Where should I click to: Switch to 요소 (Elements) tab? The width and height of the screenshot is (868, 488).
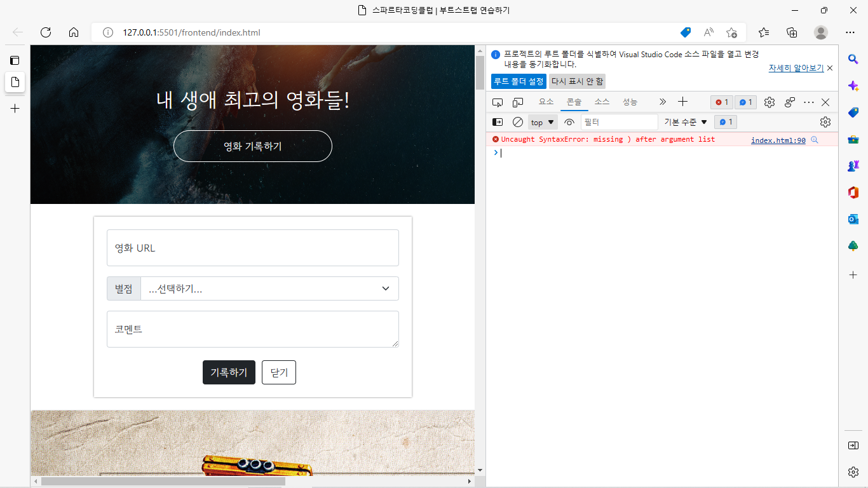point(546,102)
